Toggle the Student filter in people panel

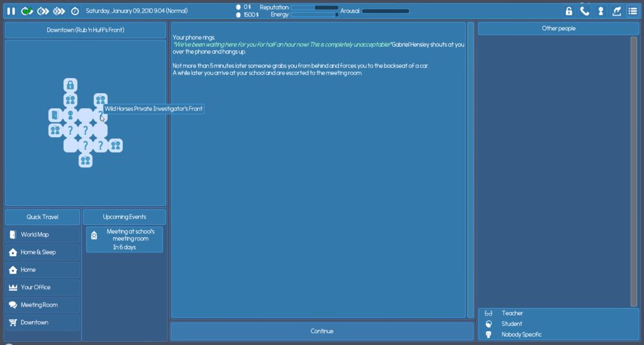(x=511, y=324)
